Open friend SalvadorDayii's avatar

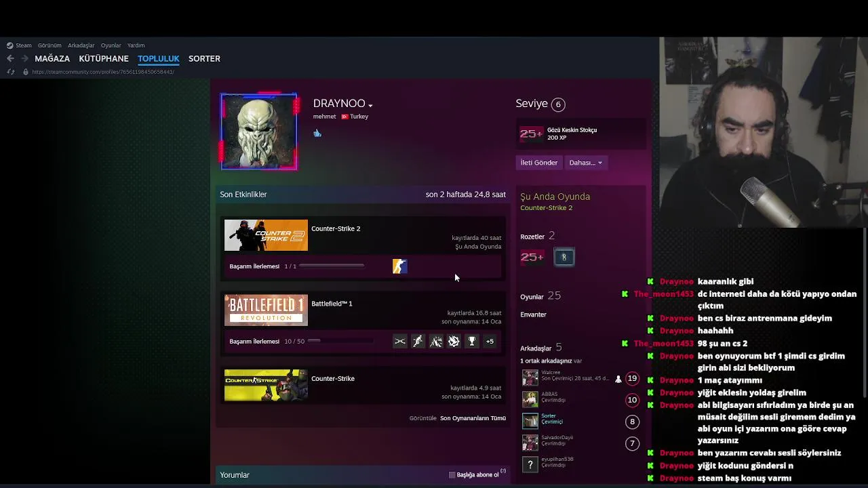(x=530, y=443)
